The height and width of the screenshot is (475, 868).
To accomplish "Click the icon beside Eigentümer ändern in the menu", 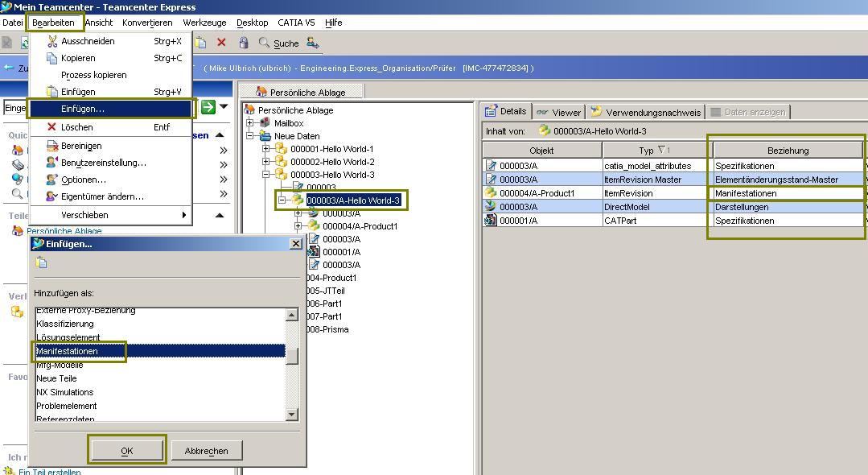I will [52, 196].
